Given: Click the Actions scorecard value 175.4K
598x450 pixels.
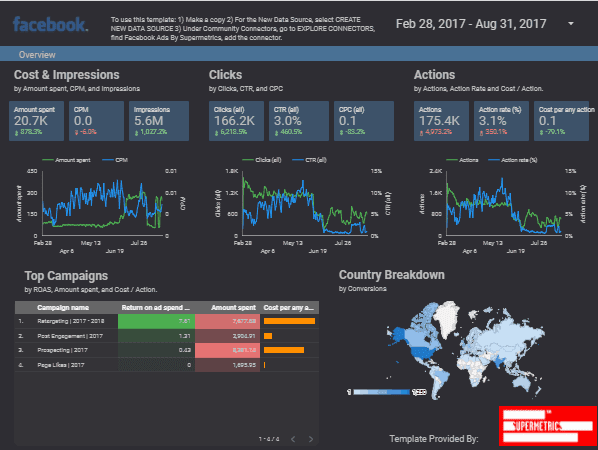Looking at the screenshot, I should (439, 121).
